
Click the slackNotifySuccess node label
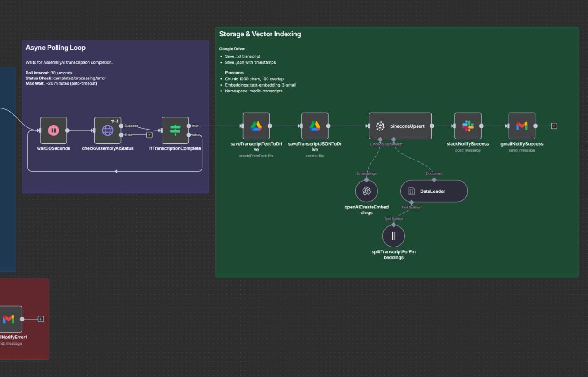click(x=468, y=144)
